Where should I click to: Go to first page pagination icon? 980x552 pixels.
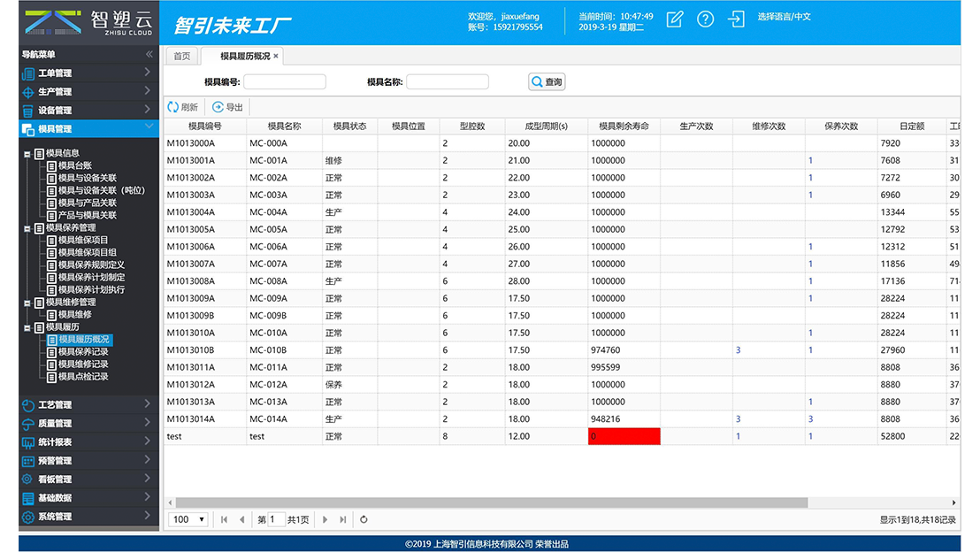pyautogui.click(x=225, y=520)
